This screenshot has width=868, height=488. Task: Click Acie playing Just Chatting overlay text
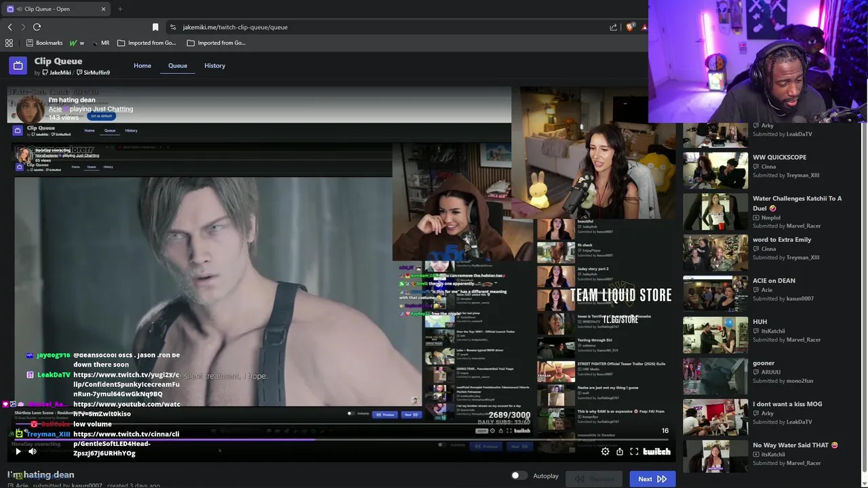pos(91,109)
